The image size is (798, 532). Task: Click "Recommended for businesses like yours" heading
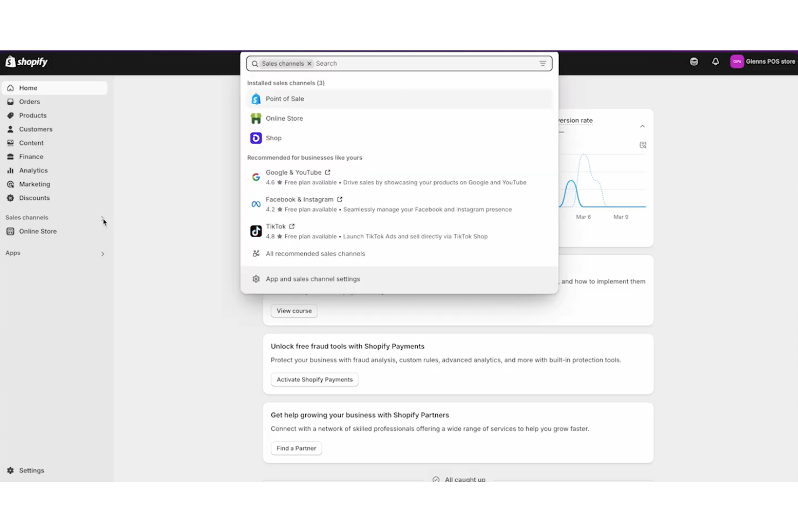pyautogui.click(x=305, y=158)
